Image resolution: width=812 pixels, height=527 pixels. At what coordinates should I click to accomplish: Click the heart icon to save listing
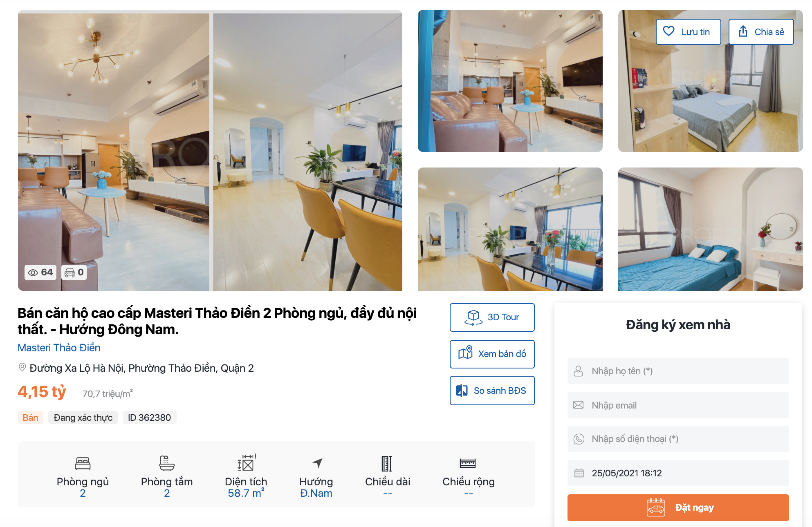(668, 31)
